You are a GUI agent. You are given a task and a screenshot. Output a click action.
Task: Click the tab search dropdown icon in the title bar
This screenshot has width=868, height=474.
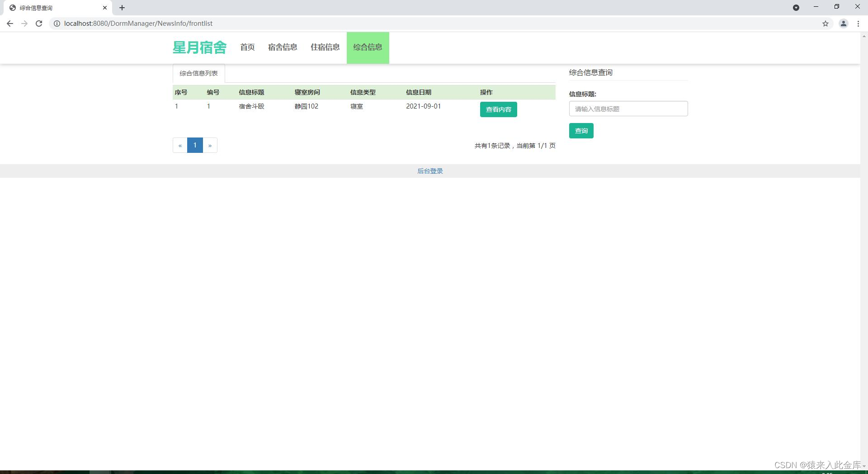[x=796, y=8]
